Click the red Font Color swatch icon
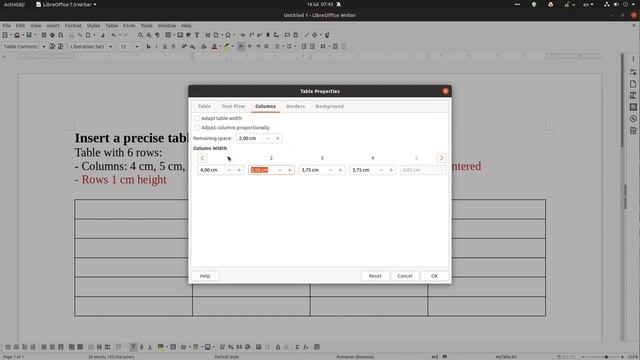Viewport: 640px width, 360px height. pos(214,47)
